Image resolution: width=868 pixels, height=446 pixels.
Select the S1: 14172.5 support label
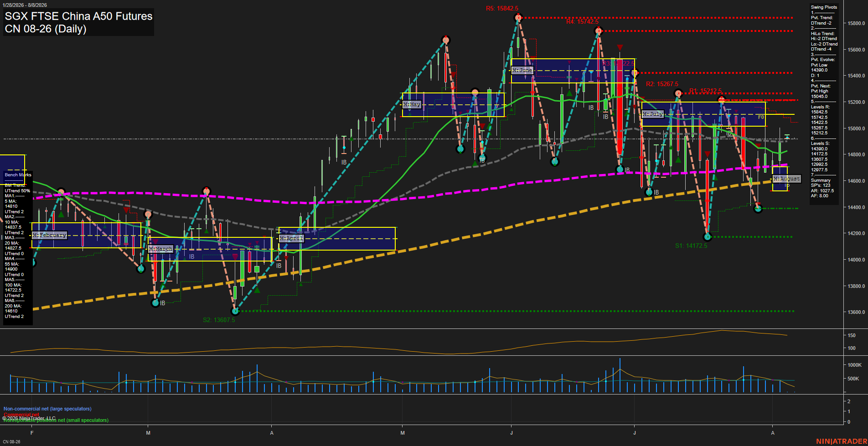tap(691, 246)
